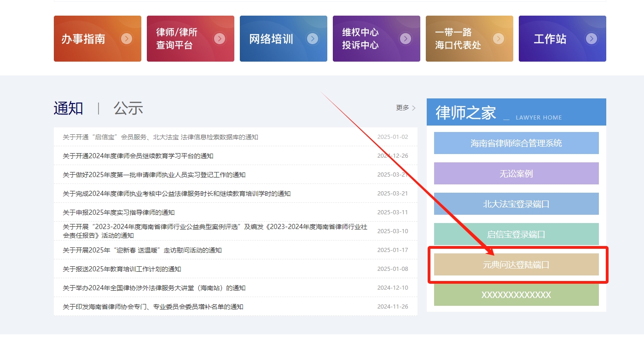
Task: Open the 无讼案例 button
Action: click(x=516, y=173)
